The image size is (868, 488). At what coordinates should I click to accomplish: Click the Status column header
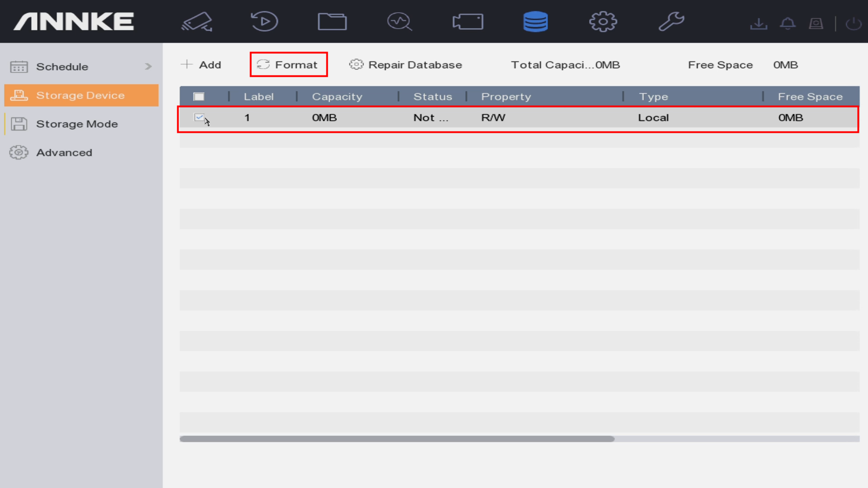tap(433, 97)
